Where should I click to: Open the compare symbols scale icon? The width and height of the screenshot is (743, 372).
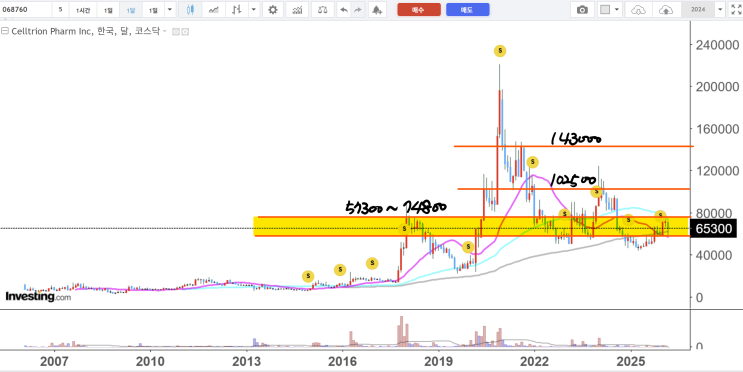coord(323,9)
